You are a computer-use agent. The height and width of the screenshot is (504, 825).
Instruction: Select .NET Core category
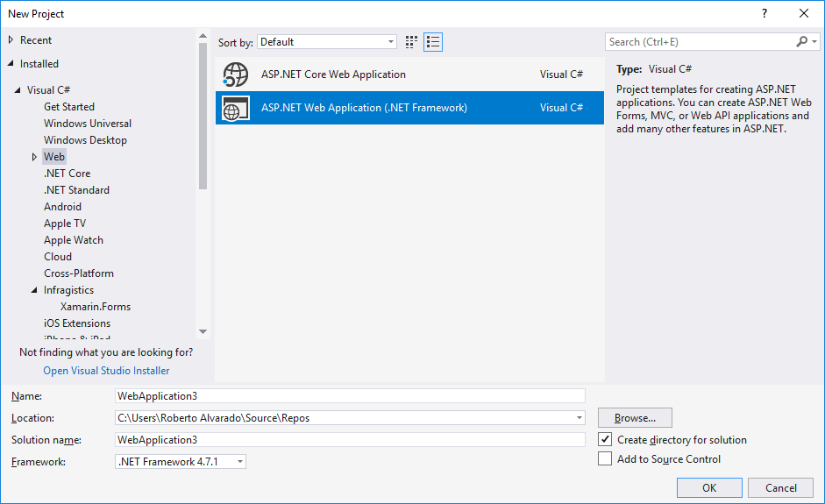67,174
